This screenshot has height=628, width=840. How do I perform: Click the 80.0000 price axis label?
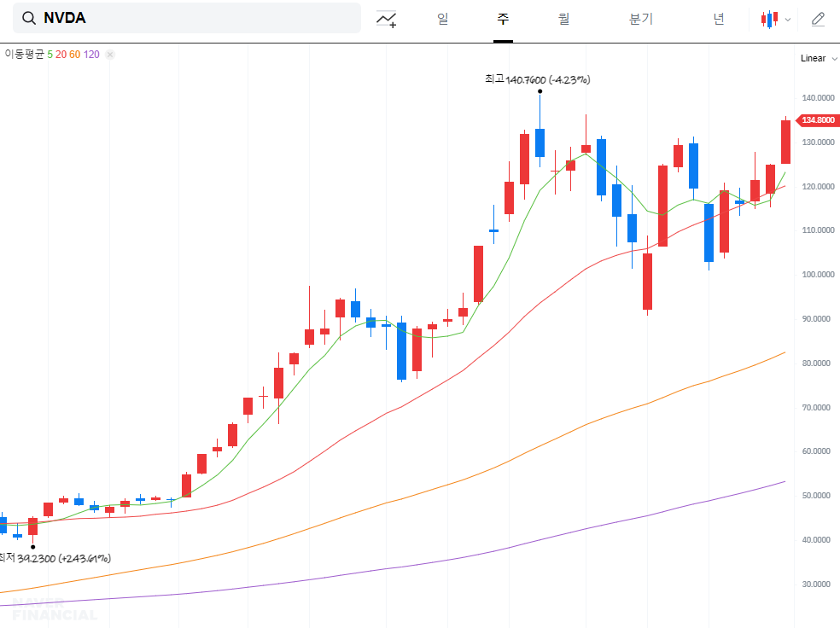(816, 363)
